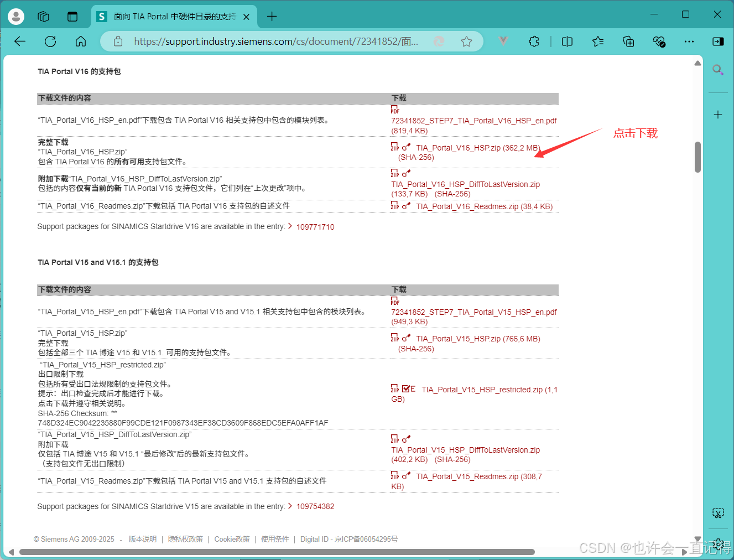Screen dimensions: 734x560
Task: Open the Digital ID footer link
Action: 349,539
